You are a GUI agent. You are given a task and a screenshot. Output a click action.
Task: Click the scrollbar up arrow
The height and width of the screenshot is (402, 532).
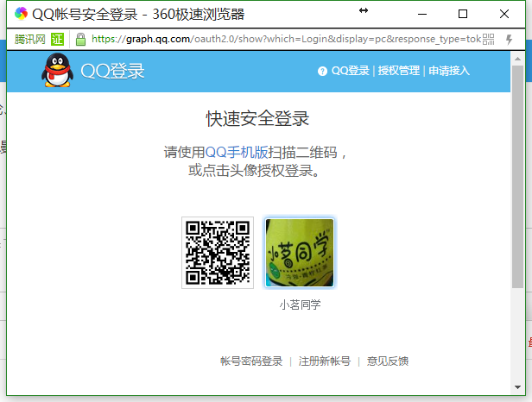click(x=518, y=59)
